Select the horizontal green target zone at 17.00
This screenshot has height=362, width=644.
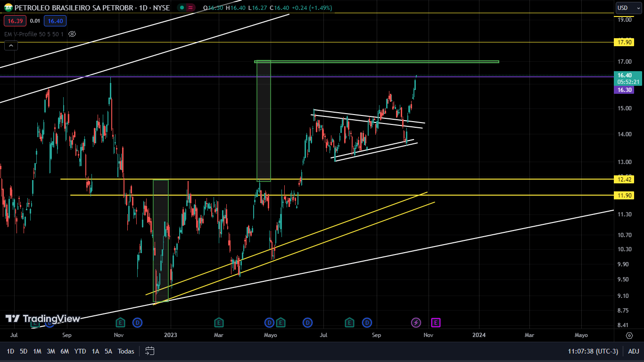(x=377, y=61)
